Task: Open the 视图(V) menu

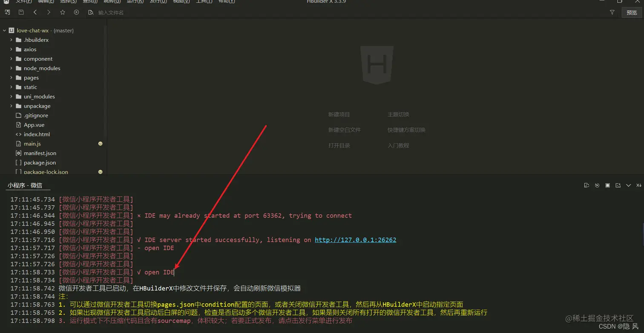Action: coord(181,1)
